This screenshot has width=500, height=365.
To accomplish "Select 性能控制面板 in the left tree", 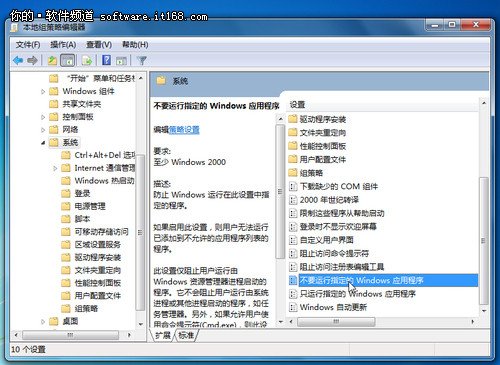I will (98, 283).
